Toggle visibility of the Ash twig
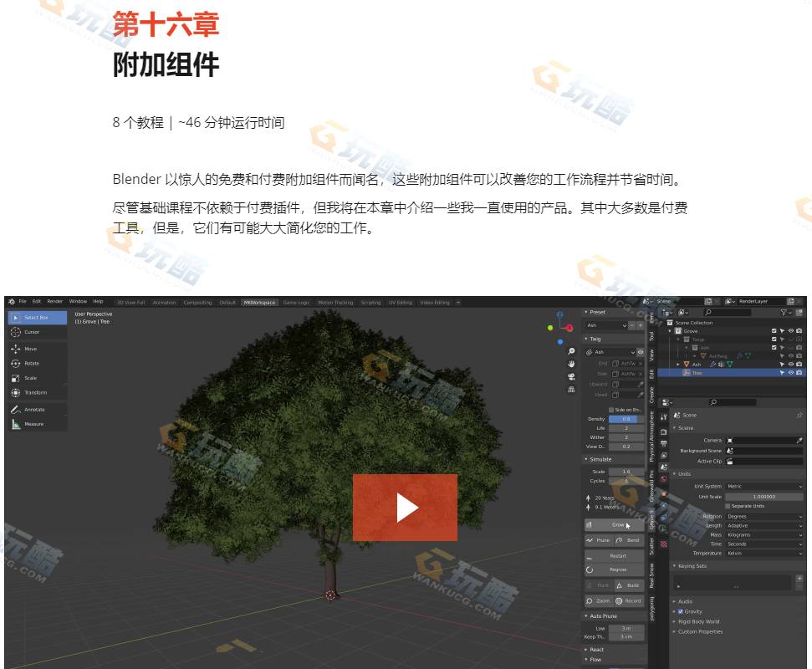 (641, 352)
